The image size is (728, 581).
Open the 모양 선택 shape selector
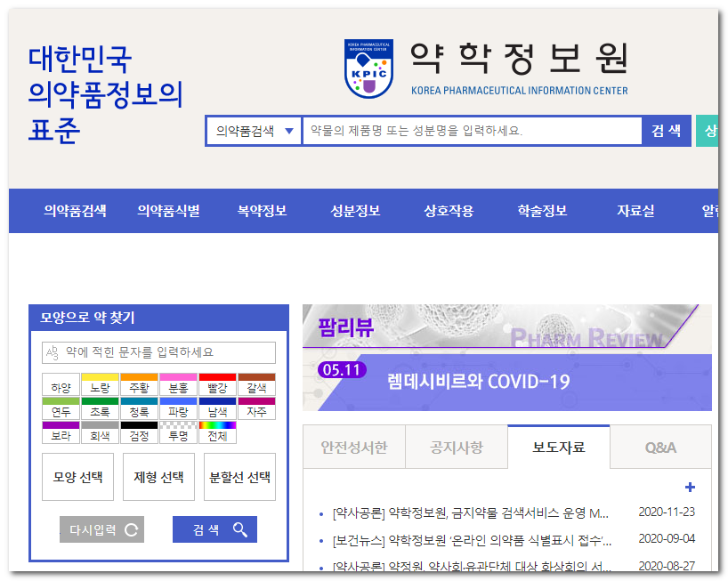point(78,477)
